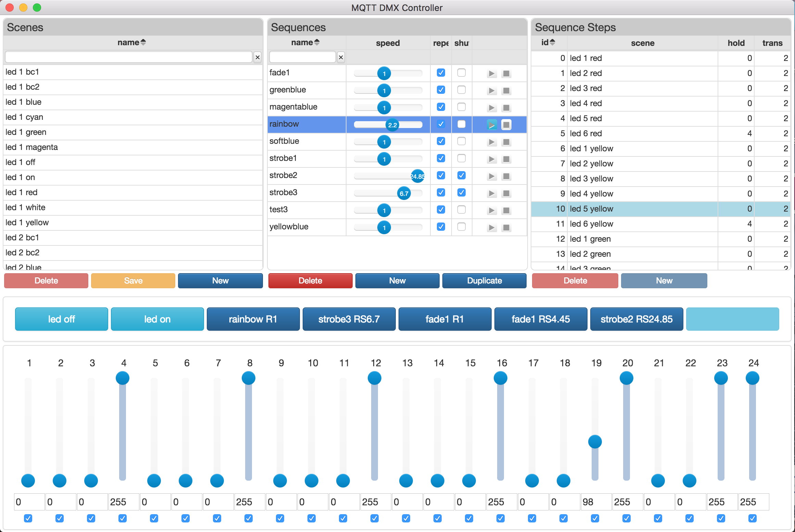Start the yellowblue sequence with play icon
Screen dimensions: 795x532
click(x=492, y=228)
